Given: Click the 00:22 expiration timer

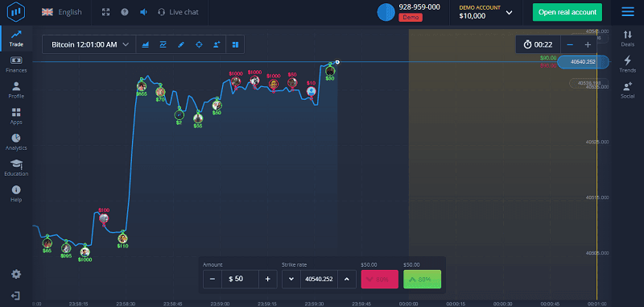Looking at the screenshot, I should point(539,44).
